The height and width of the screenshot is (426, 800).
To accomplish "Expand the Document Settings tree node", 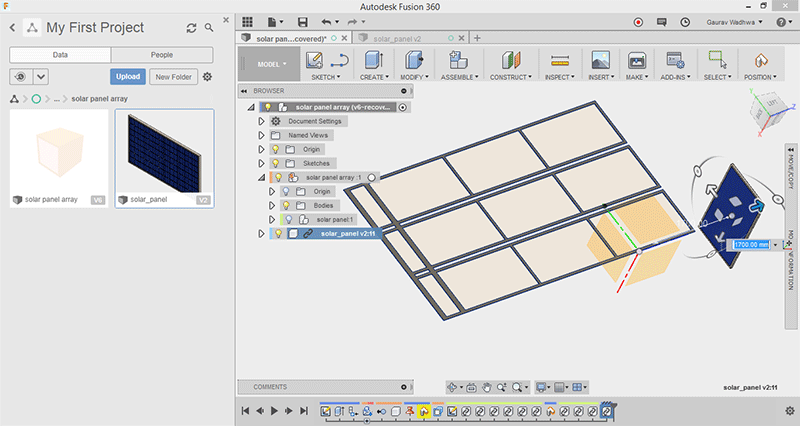I will 262,121.
